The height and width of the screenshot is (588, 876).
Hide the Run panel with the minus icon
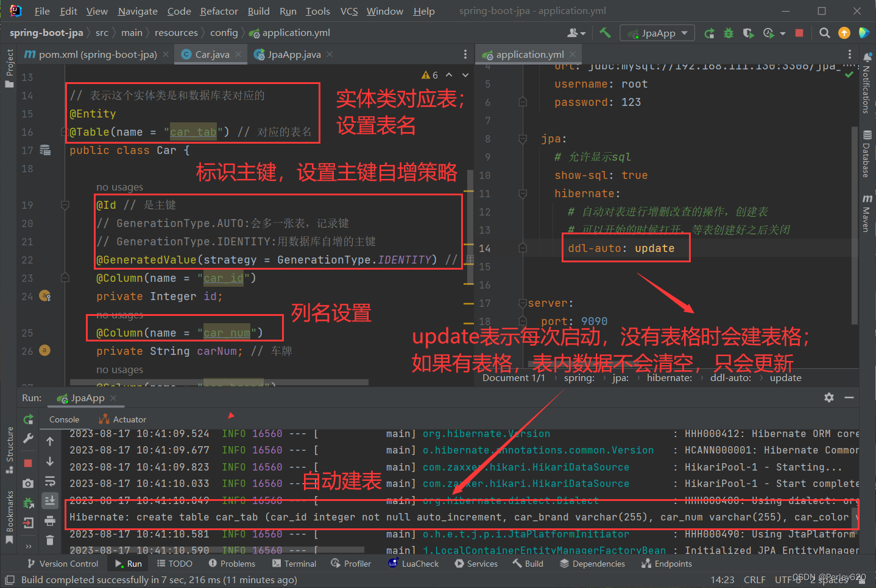pos(849,397)
